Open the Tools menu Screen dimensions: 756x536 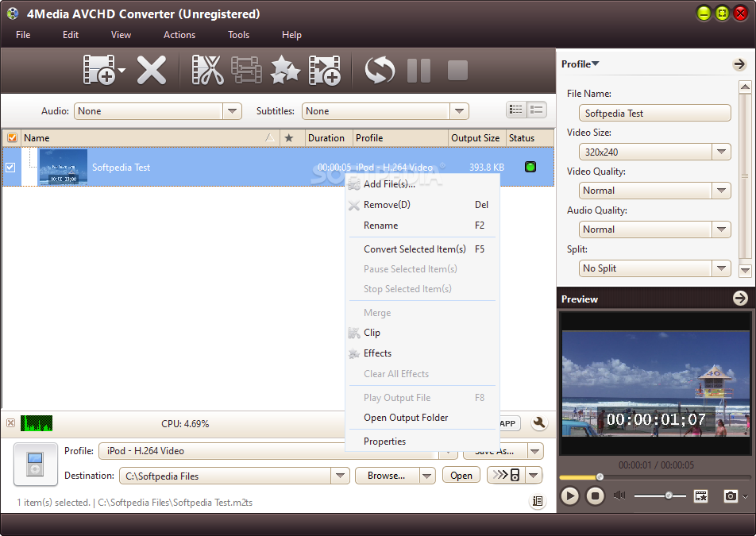coord(239,35)
